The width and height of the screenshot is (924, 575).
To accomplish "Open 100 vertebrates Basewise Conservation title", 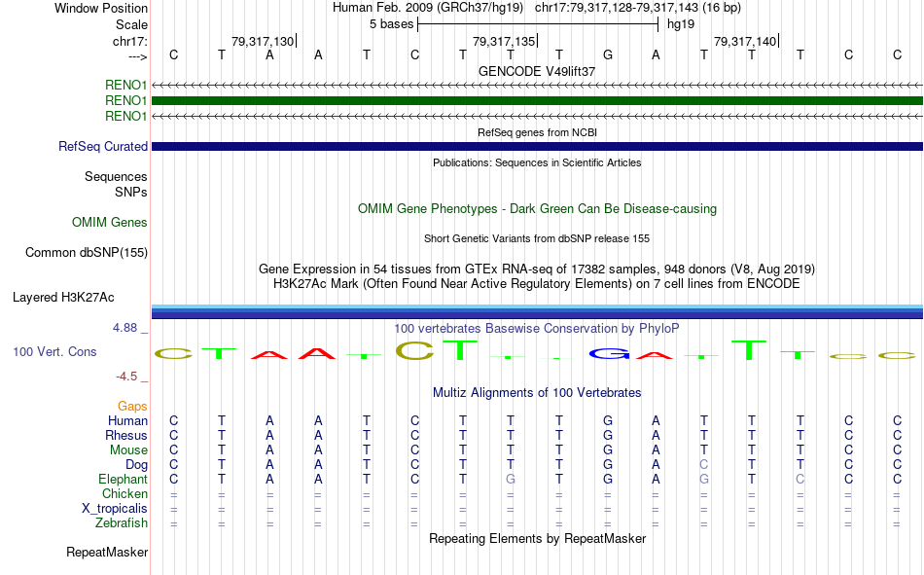I will [x=537, y=329].
